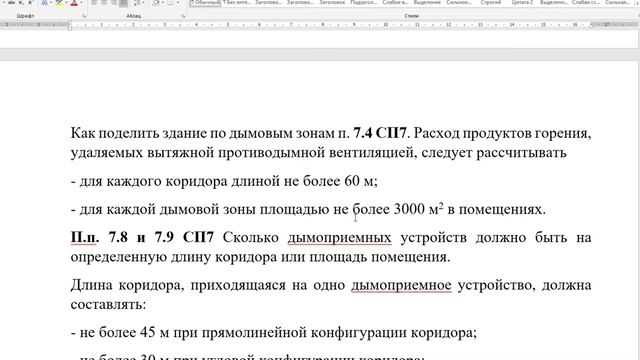Click value '3000 м²' in text
This screenshot has height=360, width=640.
418,209
